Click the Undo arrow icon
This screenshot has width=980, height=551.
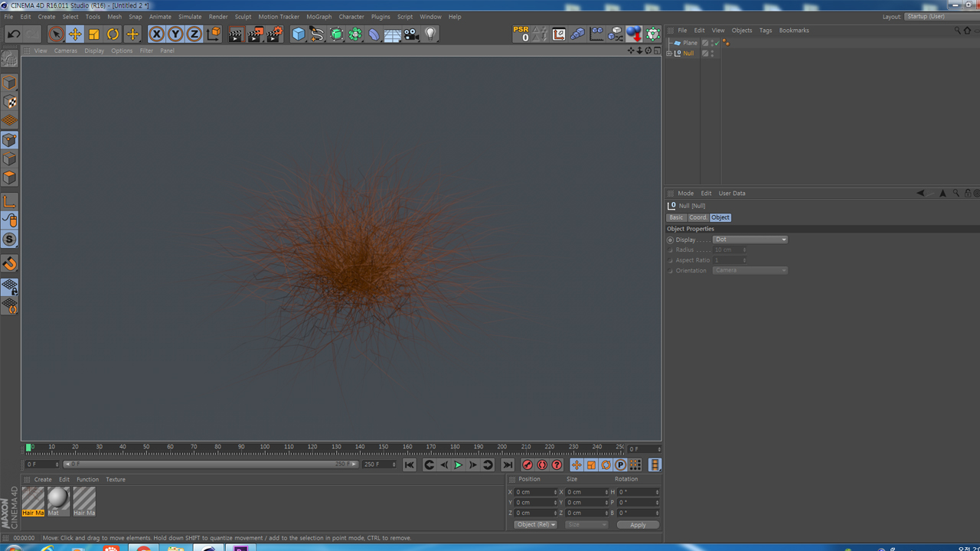click(14, 34)
